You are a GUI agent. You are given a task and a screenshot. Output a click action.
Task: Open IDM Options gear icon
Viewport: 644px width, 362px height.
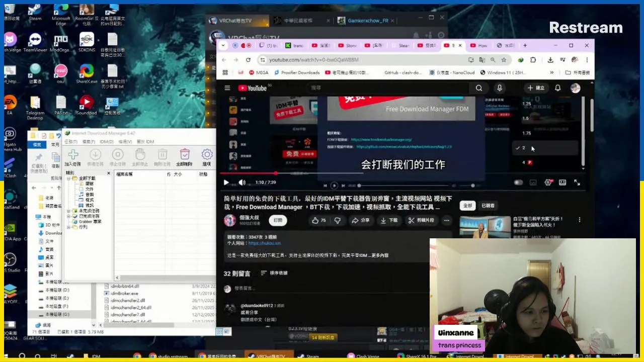click(x=207, y=154)
